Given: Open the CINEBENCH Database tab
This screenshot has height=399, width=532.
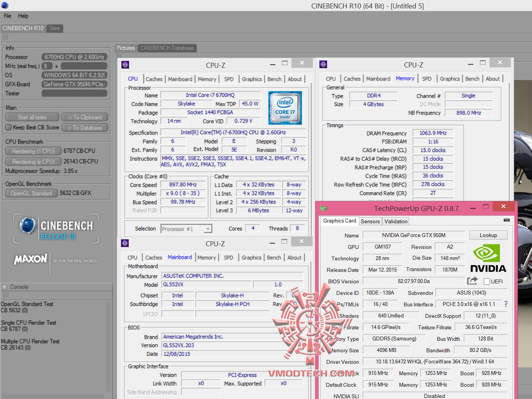Looking at the screenshot, I should (x=167, y=48).
